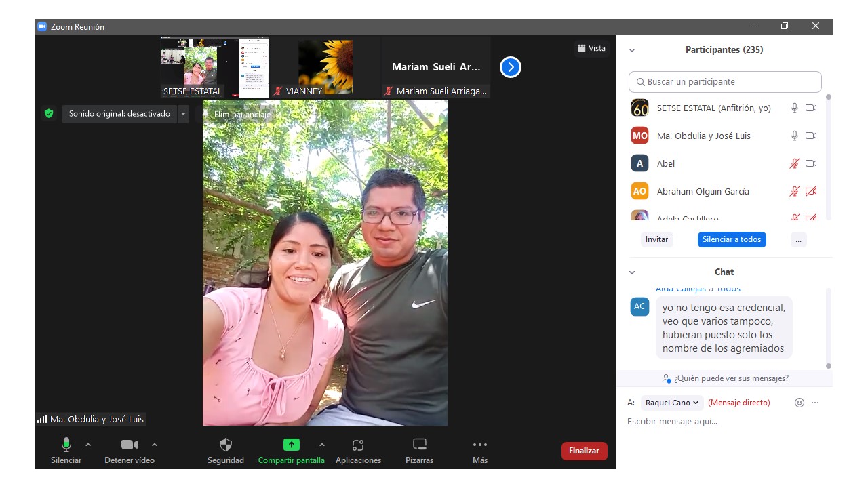Open the Vista layout menu
The image size is (868, 488).
pos(591,48)
